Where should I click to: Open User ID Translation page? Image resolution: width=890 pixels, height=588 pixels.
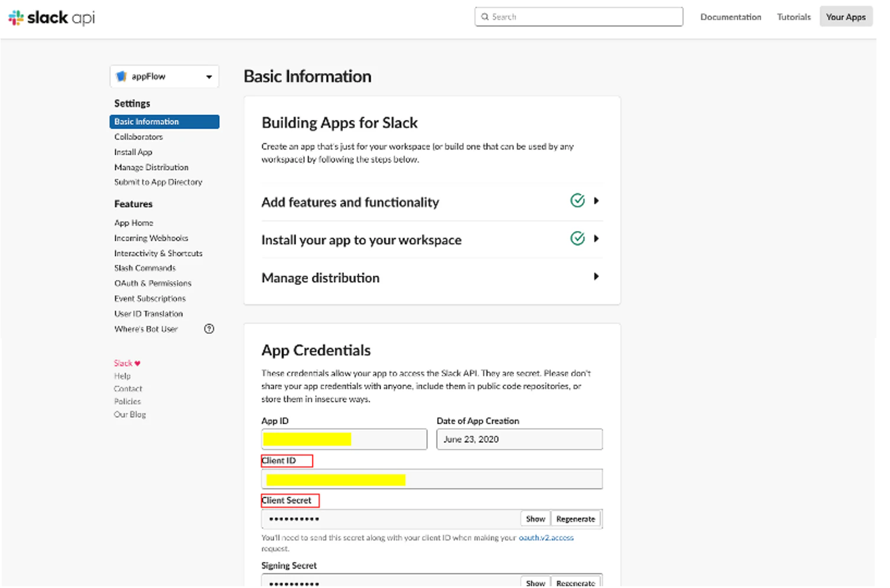coord(149,314)
